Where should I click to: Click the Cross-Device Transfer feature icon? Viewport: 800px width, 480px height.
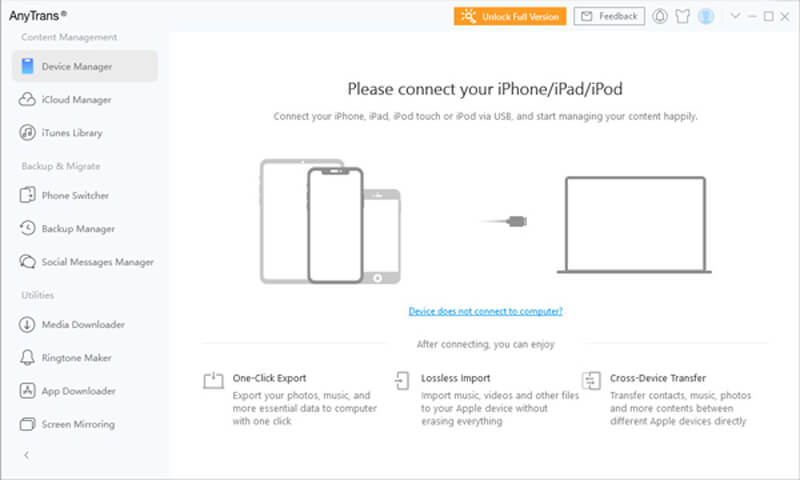point(591,381)
